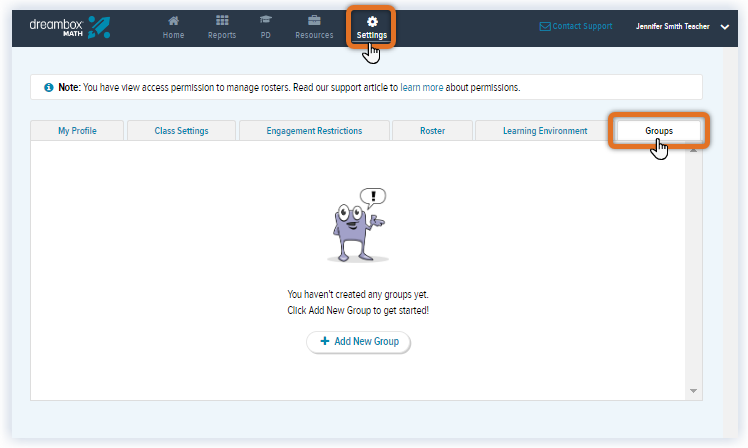This screenshot has width=748, height=448.
Task: Click the purple mascot character image
Action: pyautogui.click(x=357, y=225)
